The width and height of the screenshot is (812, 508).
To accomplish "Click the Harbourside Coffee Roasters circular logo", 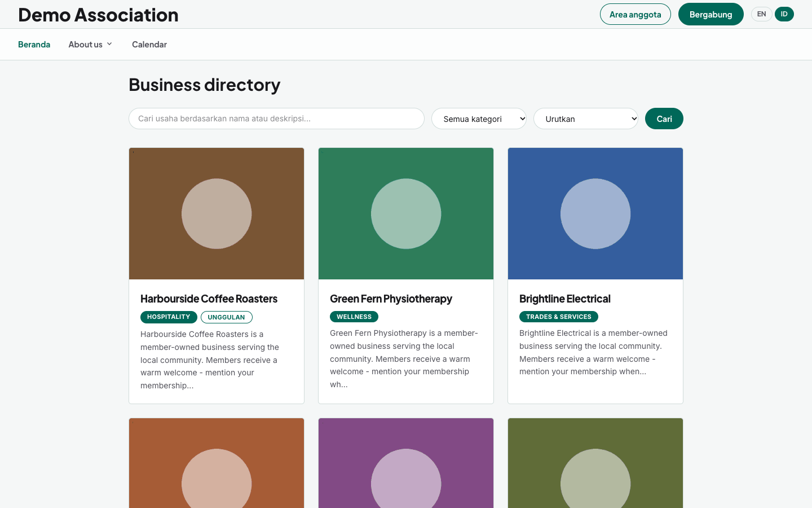I will (x=217, y=214).
